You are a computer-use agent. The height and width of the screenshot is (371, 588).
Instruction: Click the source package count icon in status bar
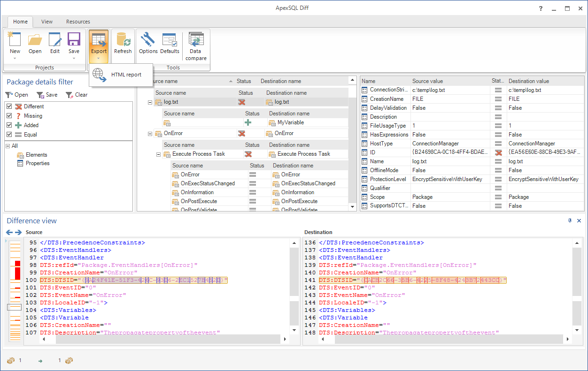(10, 361)
